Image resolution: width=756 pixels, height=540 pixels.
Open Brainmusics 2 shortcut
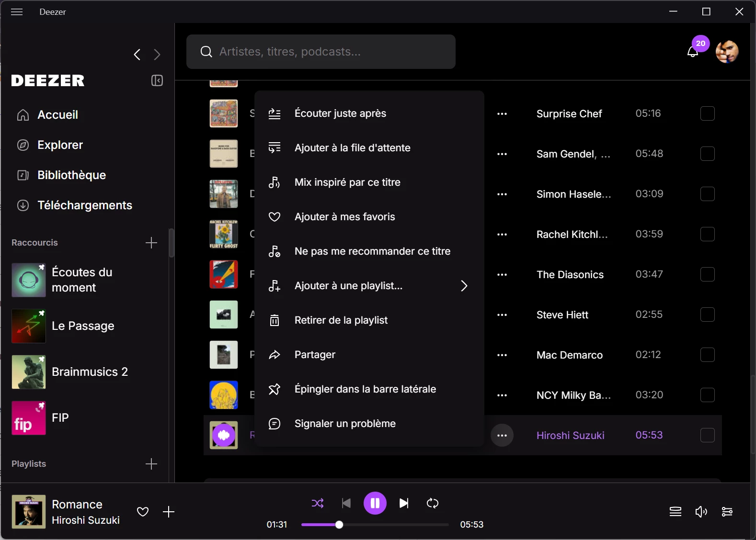point(84,372)
